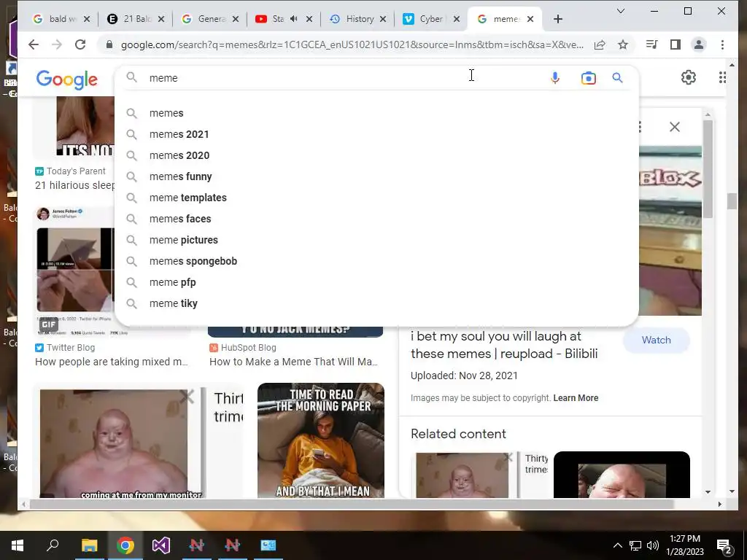Select the 'meme pfp' suggestion
Screen dimensions: 747x560
376,282
